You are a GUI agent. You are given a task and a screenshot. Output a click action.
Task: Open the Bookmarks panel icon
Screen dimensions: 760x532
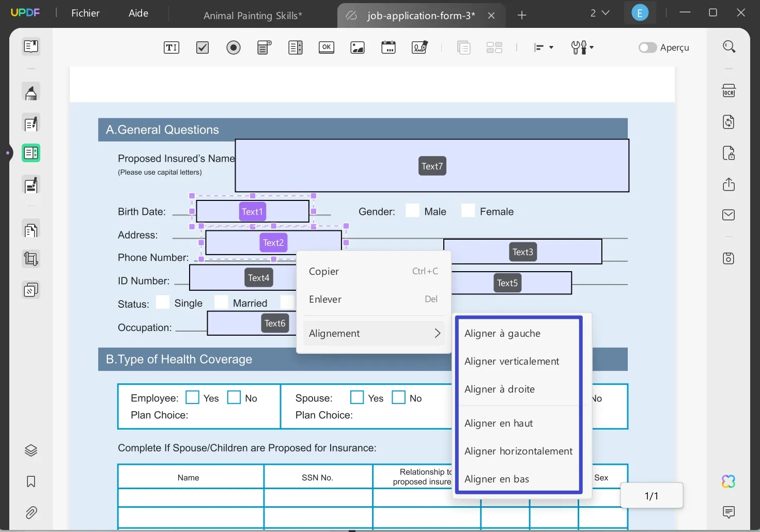[x=31, y=482]
